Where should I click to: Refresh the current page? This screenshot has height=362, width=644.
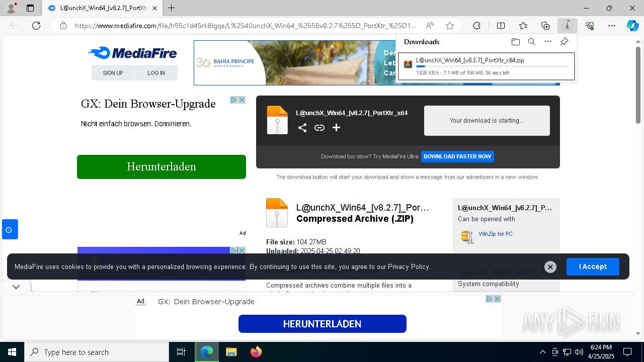36,26
